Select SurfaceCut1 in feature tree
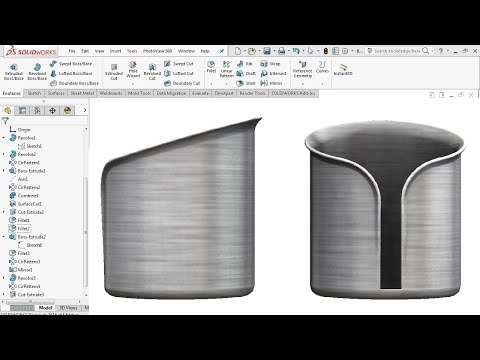Viewport: 480px width, 360px height. tap(26, 204)
